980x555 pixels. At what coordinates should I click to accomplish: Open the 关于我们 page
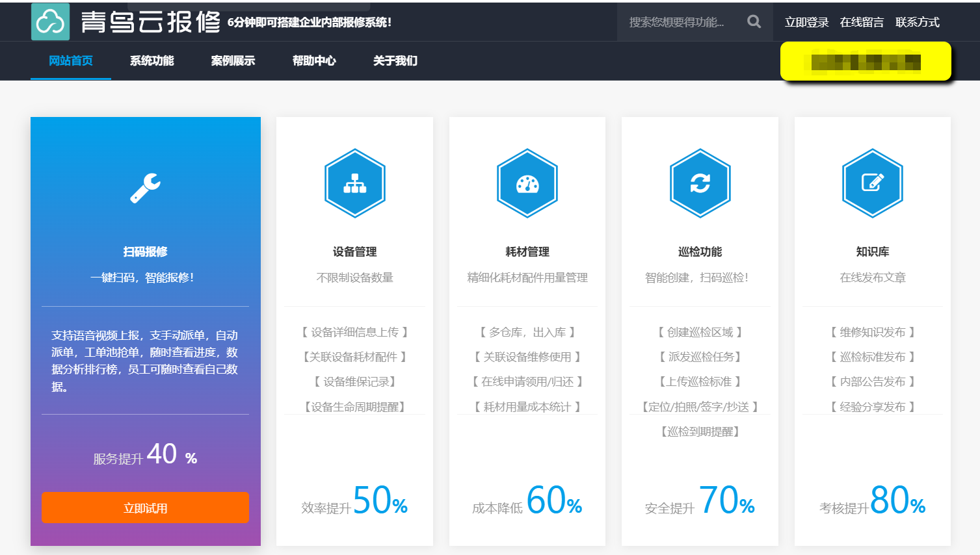pos(395,61)
